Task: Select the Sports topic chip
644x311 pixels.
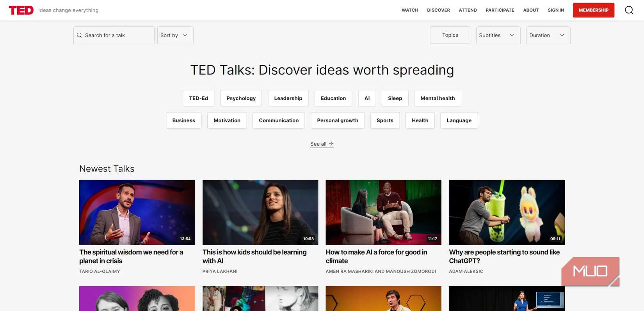Action: pos(385,120)
